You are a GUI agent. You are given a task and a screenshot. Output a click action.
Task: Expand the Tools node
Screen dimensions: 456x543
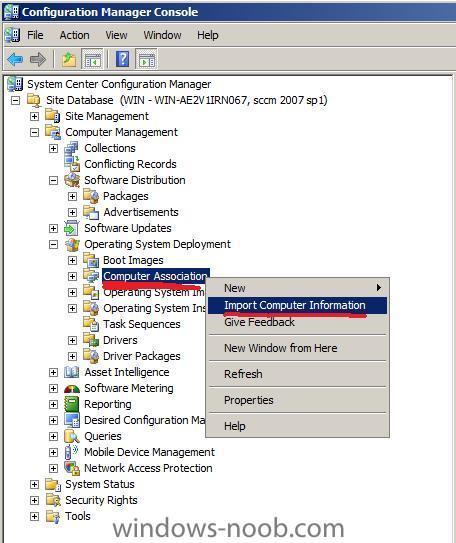pos(34,516)
